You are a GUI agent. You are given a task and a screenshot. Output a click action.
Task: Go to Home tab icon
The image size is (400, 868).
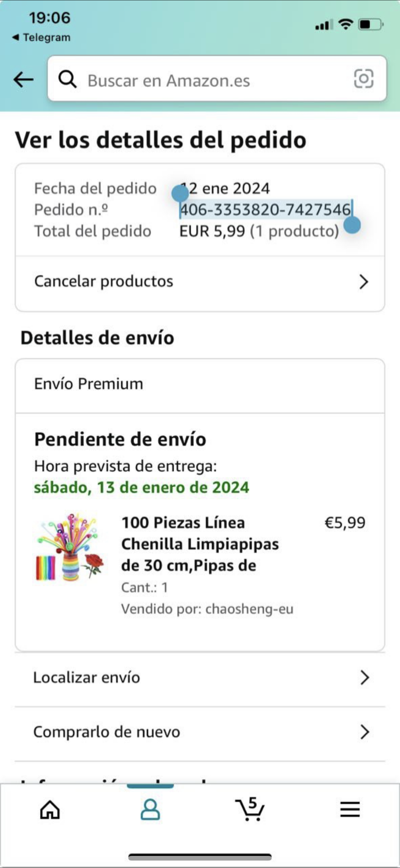50,809
